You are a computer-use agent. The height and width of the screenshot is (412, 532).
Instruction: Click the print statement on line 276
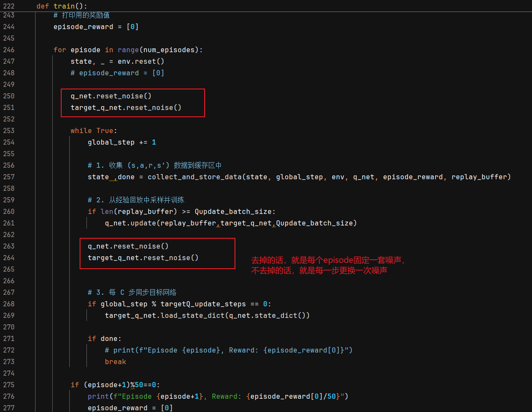click(x=218, y=397)
